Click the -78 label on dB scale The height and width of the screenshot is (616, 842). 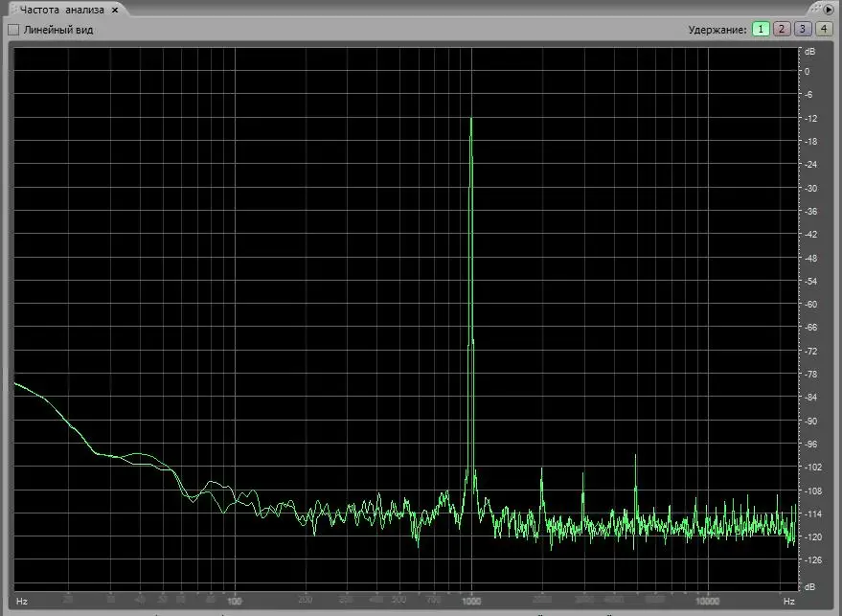[x=810, y=374]
